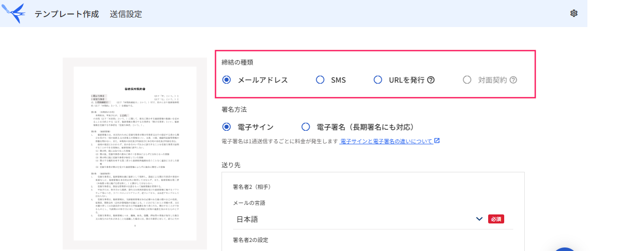Image resolution: width=644 pixels, height=251 pixels.
Task: Choose 電子サイン signing method
Action: (227, 127)
